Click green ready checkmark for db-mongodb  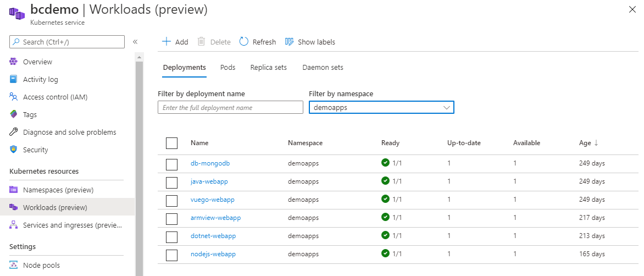tap(385, 163)
